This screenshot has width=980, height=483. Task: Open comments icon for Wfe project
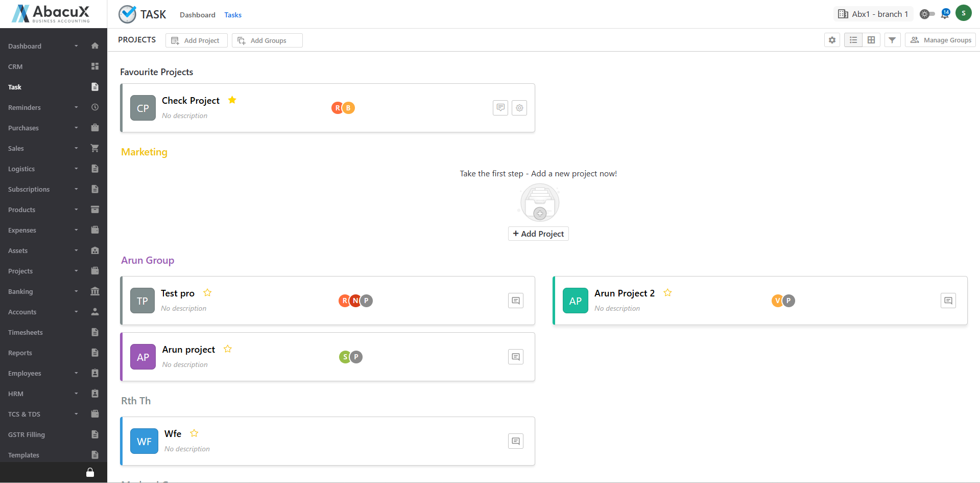(516, 441)
